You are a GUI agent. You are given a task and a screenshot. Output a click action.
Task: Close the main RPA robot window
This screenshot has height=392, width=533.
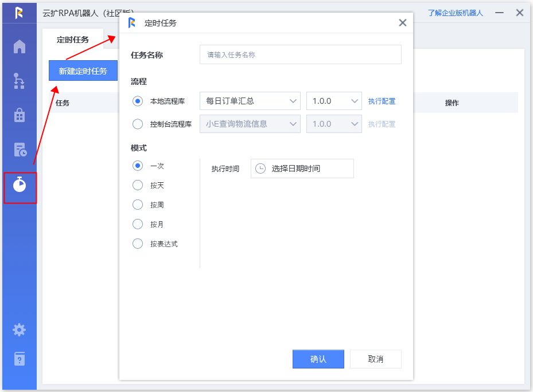coord(520,13)
